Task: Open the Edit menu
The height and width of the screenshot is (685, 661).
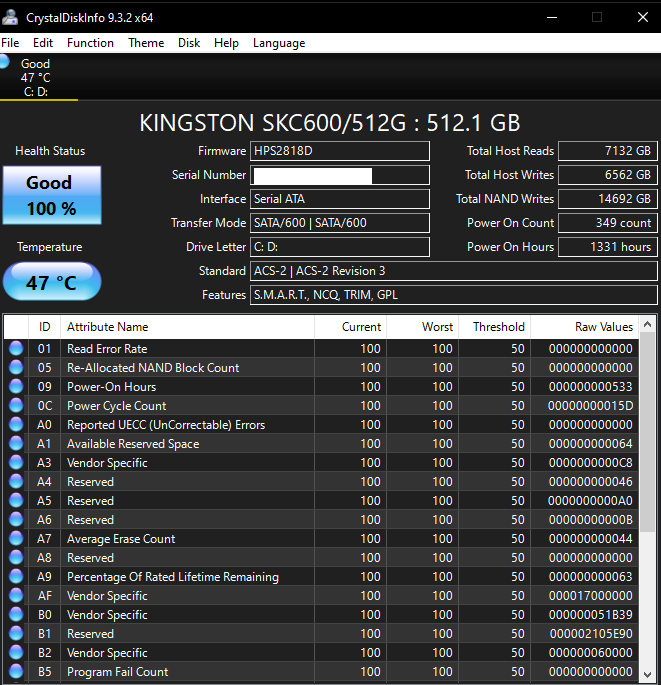Action: 43,43
